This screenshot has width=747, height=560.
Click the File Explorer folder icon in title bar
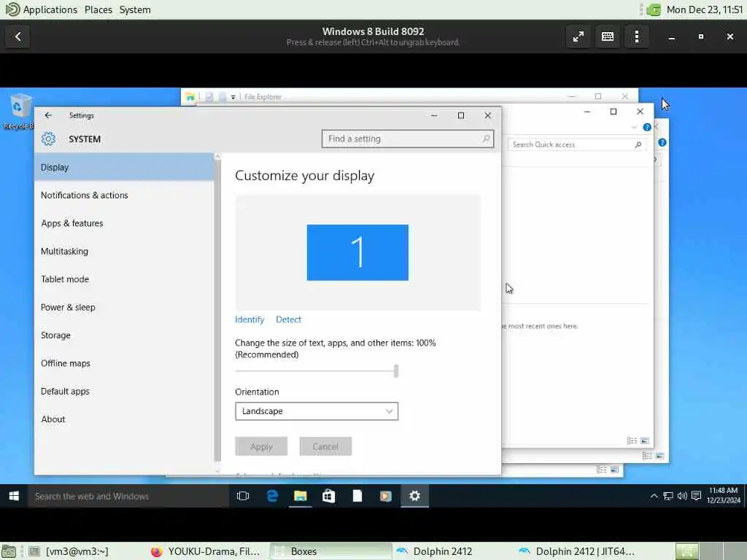[x=190, y=97]
